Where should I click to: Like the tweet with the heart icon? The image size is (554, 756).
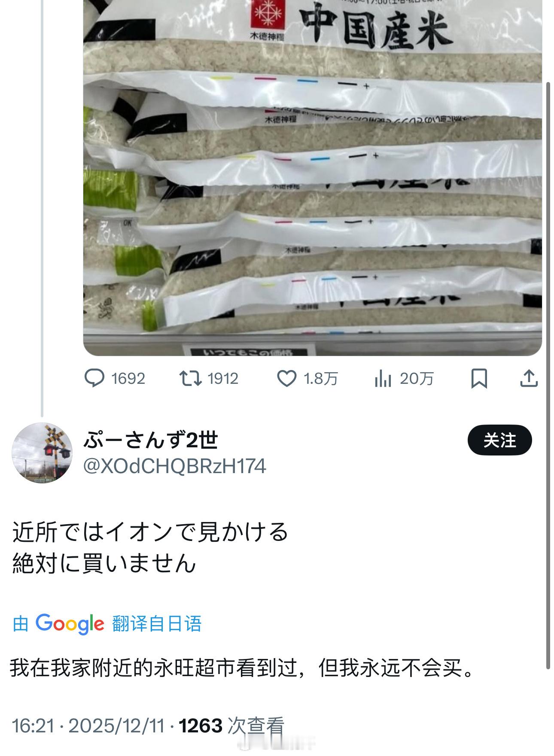(x=286, y=378)
